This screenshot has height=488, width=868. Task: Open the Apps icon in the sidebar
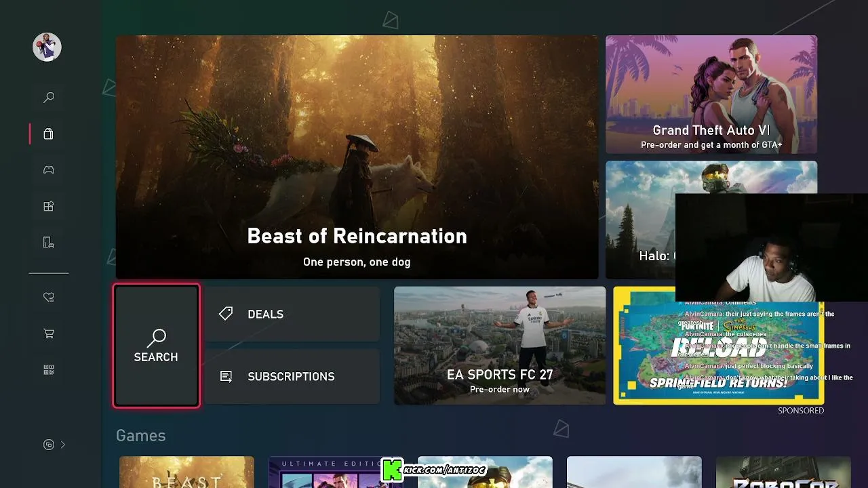tap(49, 206)
